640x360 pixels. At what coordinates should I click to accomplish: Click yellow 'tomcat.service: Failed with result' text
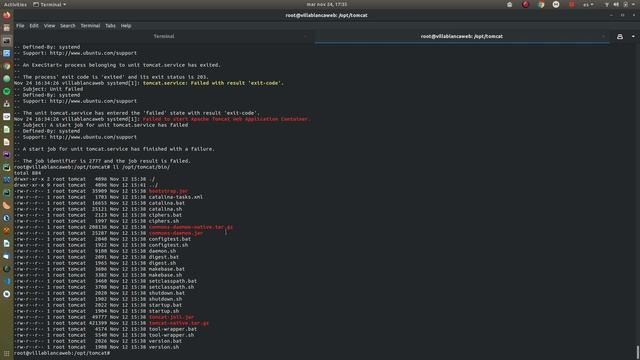click(213, 83)
